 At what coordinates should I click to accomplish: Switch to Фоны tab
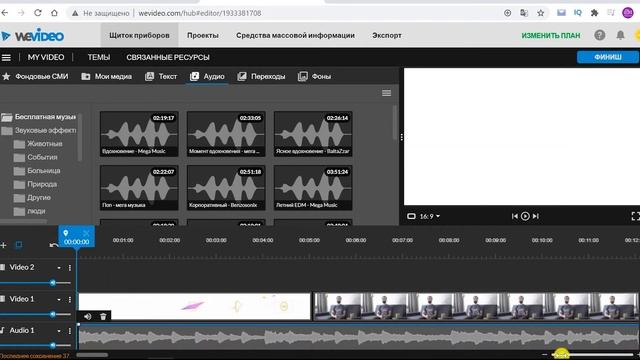314,76
